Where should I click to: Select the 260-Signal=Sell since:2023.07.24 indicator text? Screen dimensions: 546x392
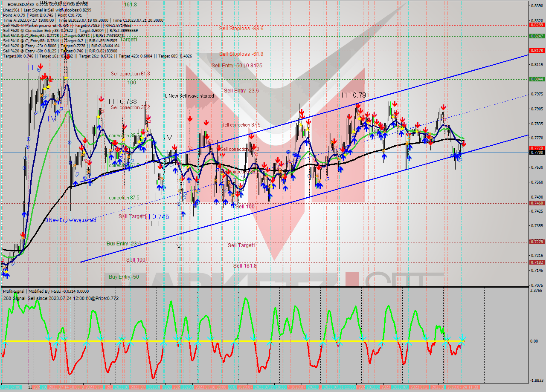[x=61, y=298]
